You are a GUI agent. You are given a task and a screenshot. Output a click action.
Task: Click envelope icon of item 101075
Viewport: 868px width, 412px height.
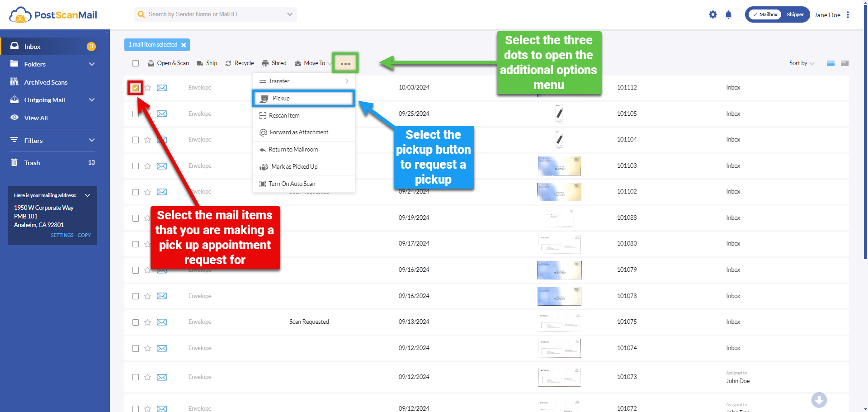162,322
